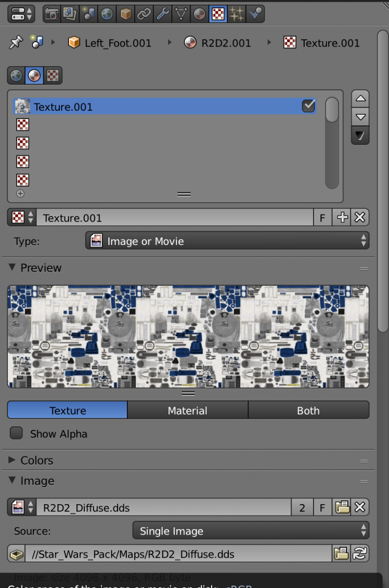Unlink the R2D2_Diffuse.dds image
Screen dimensions: 389x588
[360, 507]
